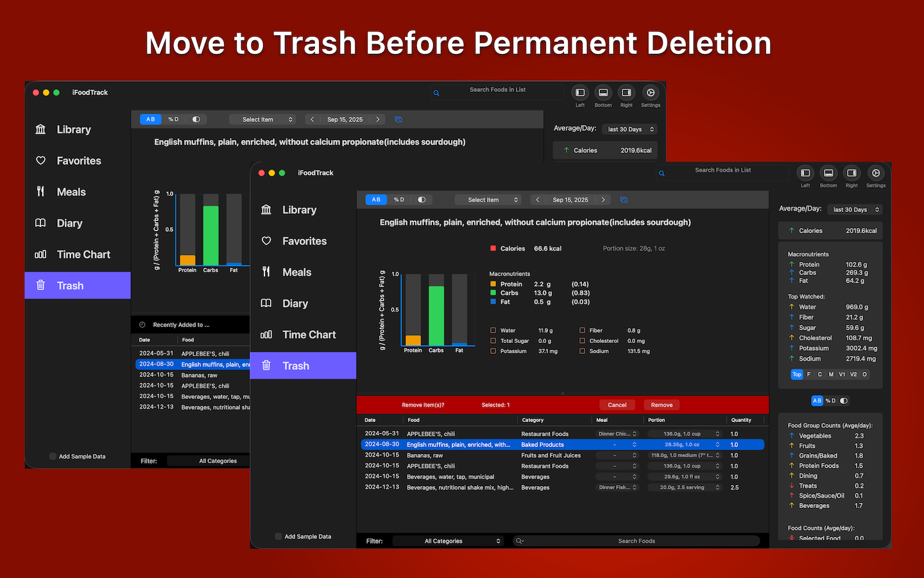924x578 pixels.
Task: Cancel the remove item prompt
Action: click(x=617, y=405)
